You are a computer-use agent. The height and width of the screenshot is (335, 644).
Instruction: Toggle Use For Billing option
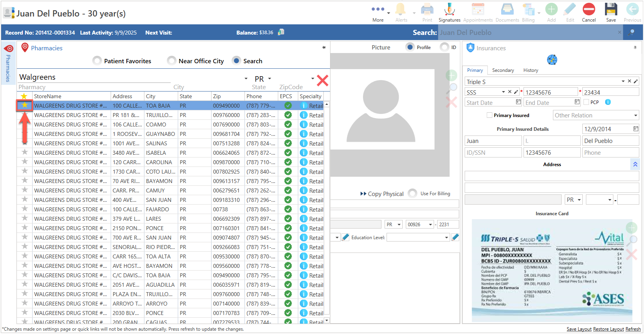(x=412, y=193)
